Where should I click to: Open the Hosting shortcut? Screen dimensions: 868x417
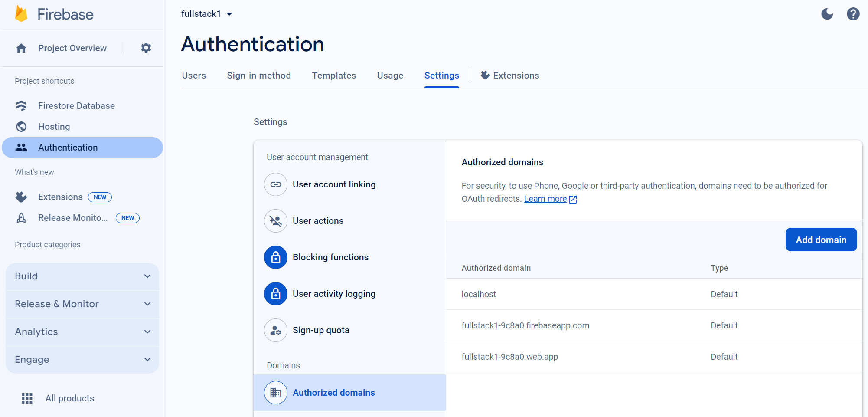click(54, 126)
